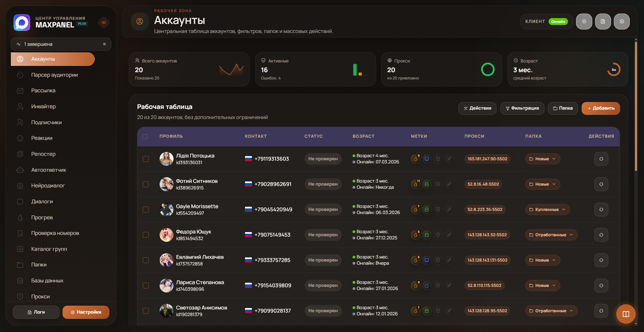644x332 pixels.
Task: Click the MAXPANEL logo icon
Action: click(22, 23)
